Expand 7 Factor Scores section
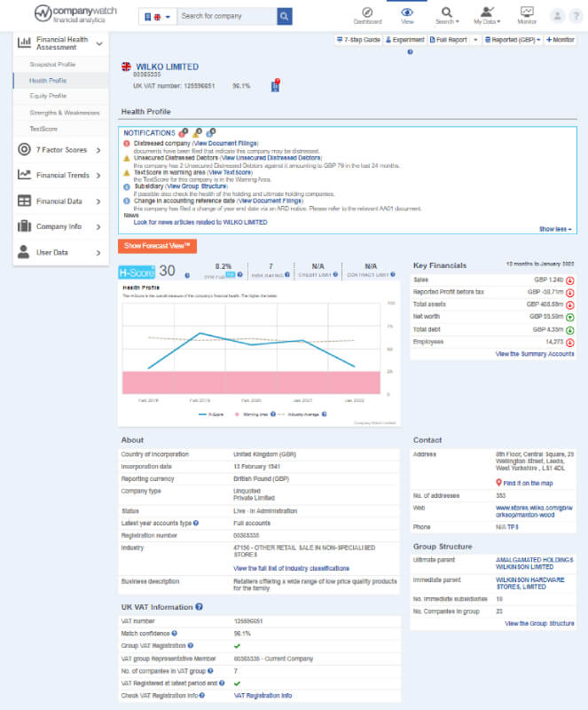The image size is (588, 710). tap(61, 150)
